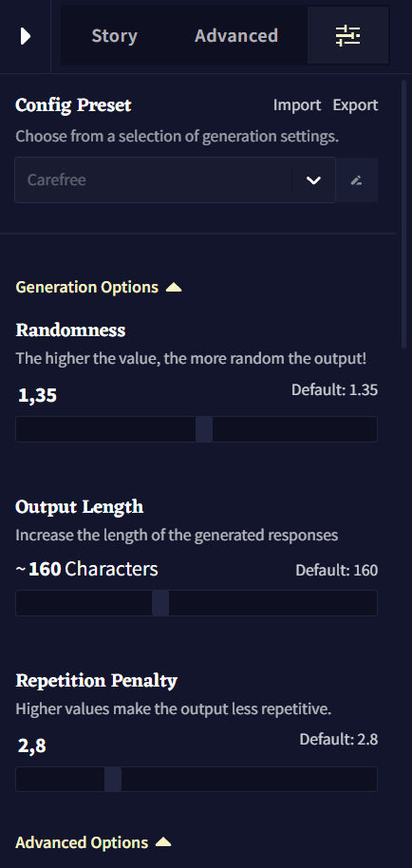
Task: Click the Output Length 160 value
Action: [x=45, y=569]
